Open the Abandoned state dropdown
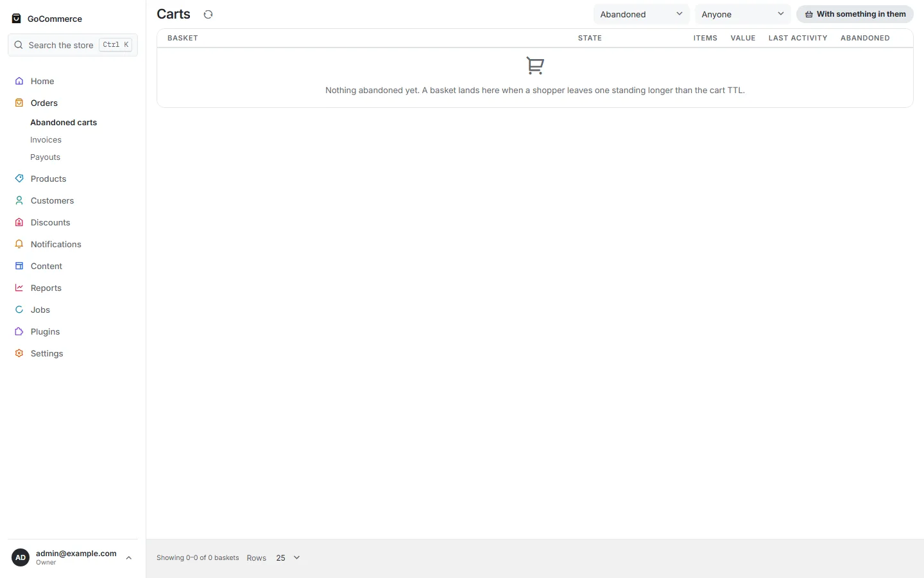924x578 pixels. [641, 14]
